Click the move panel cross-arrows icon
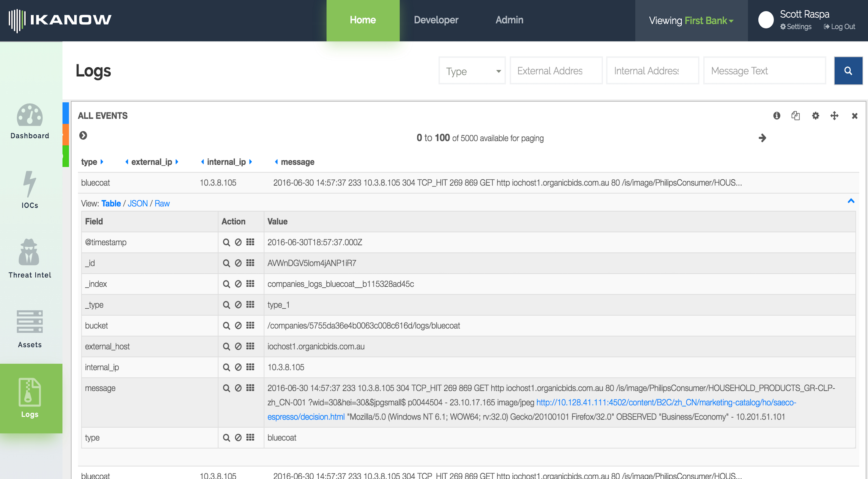This screenshot has height=479, width=868. tap(834, 116)
